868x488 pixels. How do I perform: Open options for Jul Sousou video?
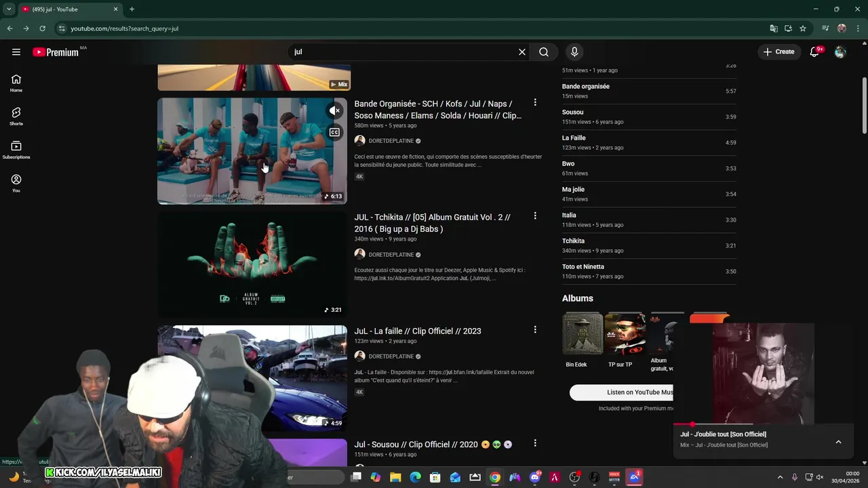tap(535, 443)
